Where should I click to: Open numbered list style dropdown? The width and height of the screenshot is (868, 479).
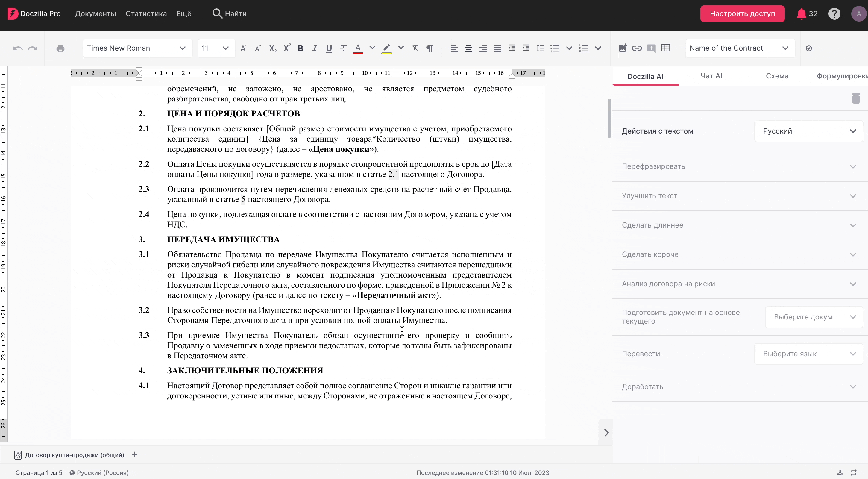(598, 48)
